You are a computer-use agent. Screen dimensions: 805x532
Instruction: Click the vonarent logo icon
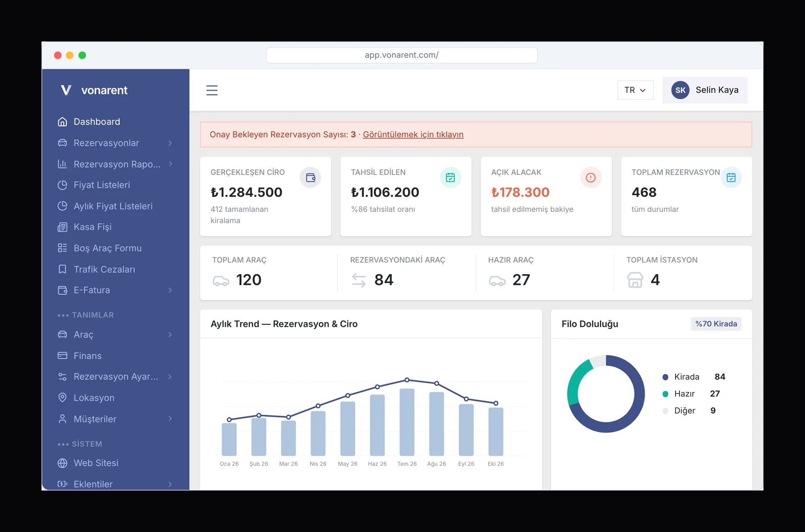[66, 90]
